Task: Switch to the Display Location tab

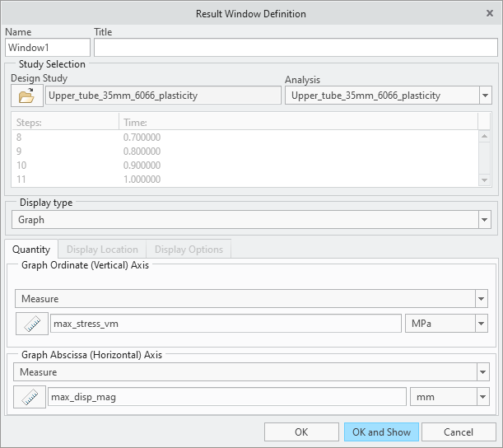Action: [x=101, y=250]
